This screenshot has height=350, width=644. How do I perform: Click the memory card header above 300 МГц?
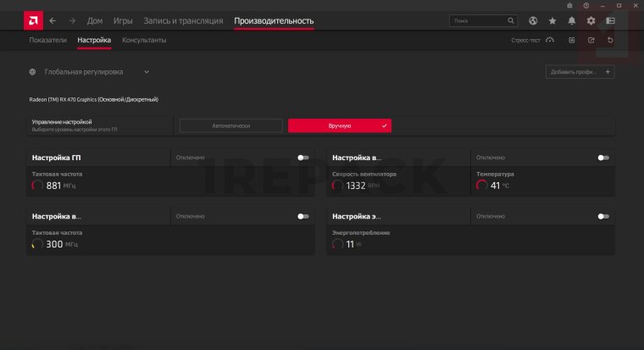click(x=56, y=216)
